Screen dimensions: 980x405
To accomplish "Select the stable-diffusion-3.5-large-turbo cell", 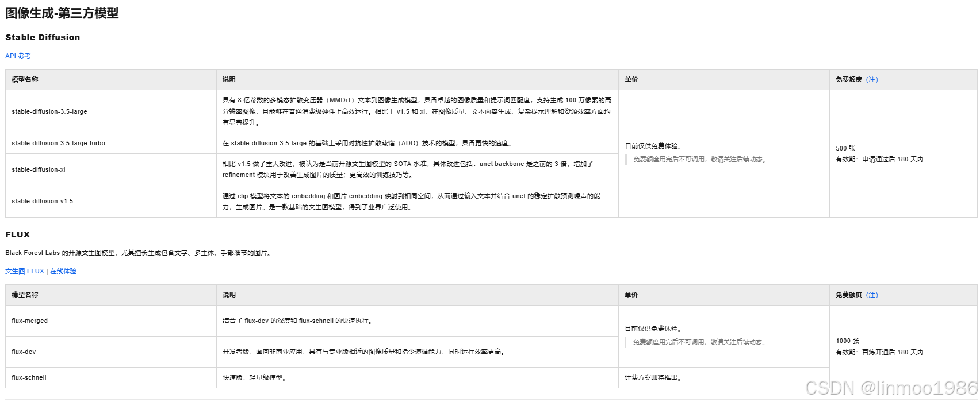I will (x=111, y=144).
